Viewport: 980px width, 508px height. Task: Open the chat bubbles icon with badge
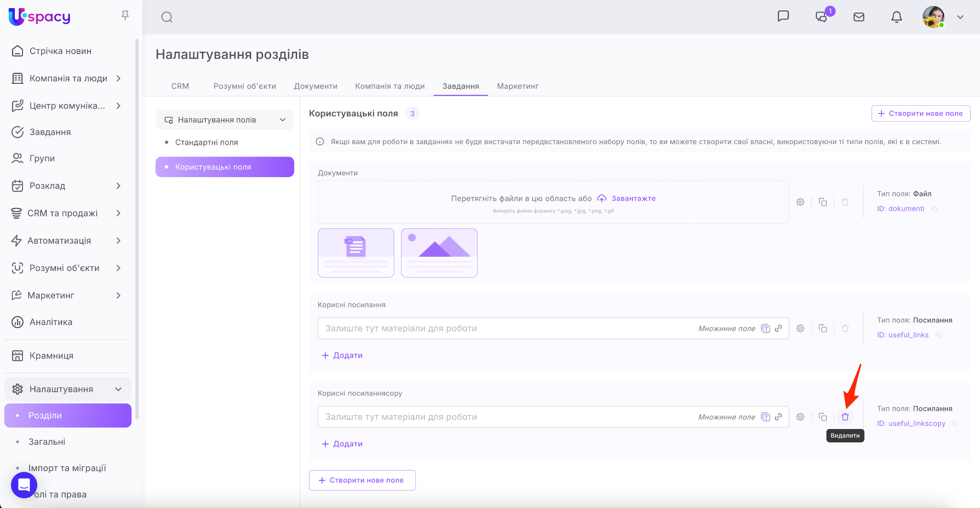(x=821, y=17)
